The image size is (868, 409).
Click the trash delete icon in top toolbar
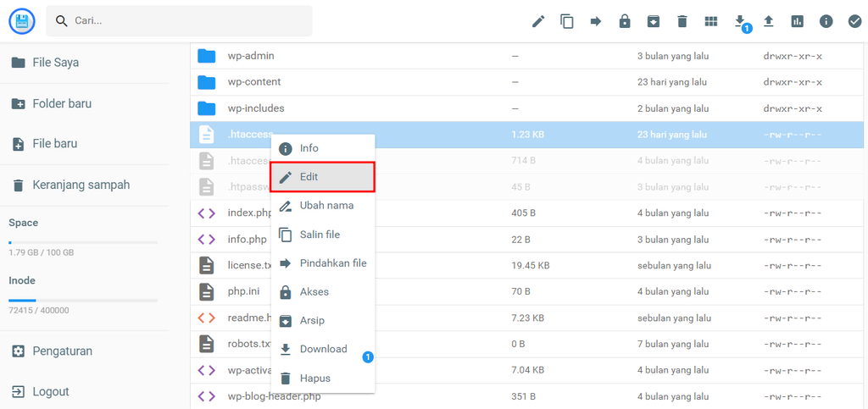pos(682,21)
